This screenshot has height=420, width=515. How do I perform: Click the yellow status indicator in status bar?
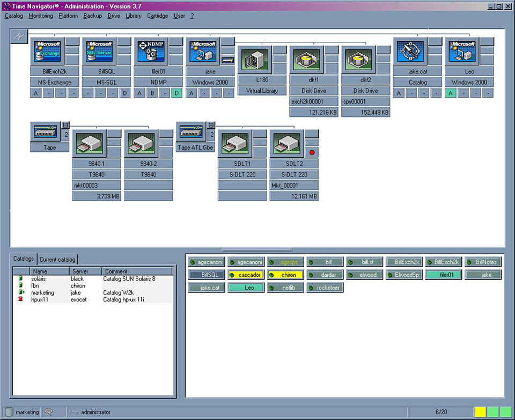click(480, 412)
